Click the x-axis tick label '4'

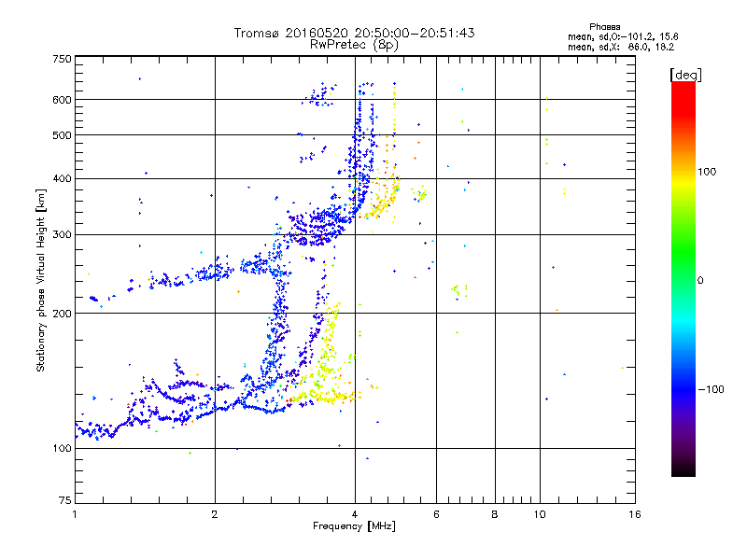[x=355, y=514]
